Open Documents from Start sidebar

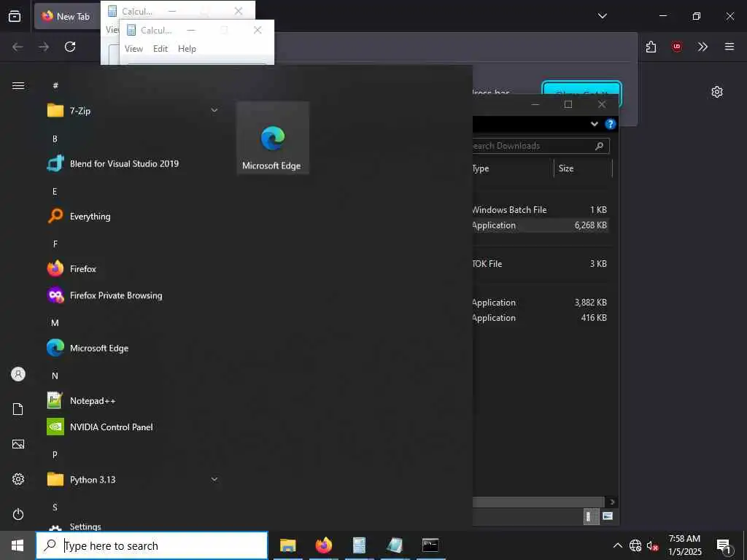(x=18, y=409)
